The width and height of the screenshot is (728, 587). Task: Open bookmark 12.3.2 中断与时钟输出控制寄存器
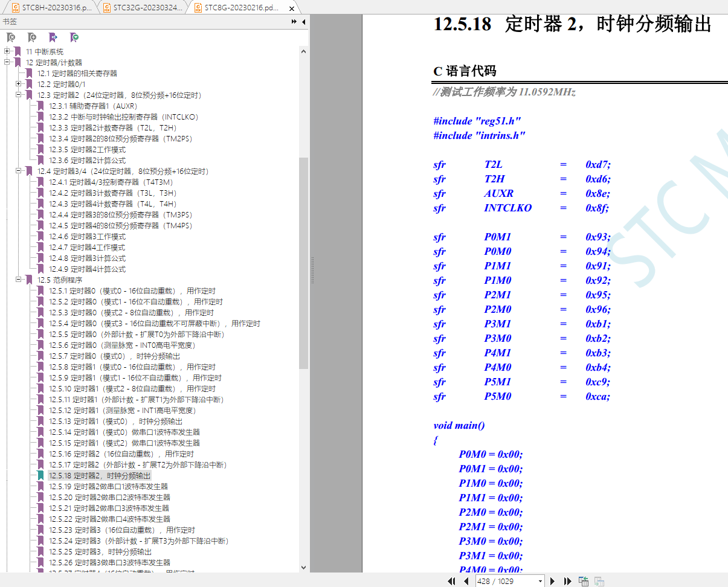pyautogui.click(x=124, y=117)
